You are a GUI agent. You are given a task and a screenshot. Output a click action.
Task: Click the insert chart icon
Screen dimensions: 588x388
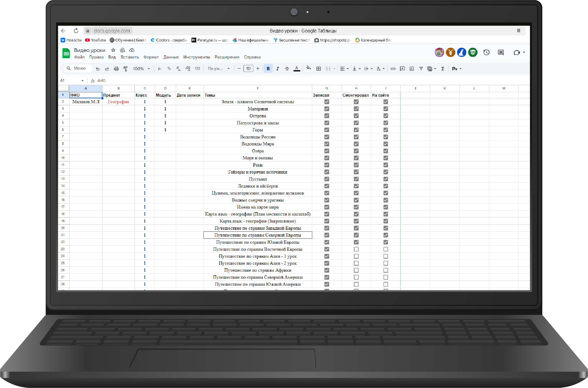(412, 69)
